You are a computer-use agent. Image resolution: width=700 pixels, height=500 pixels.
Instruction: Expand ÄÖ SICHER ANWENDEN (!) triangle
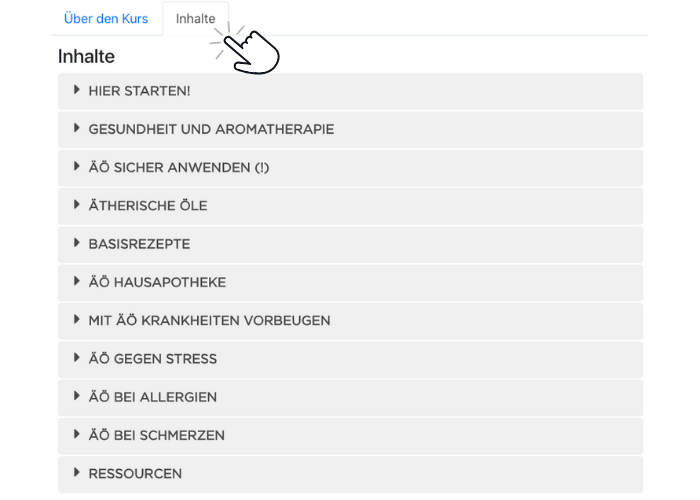(x=77, y=167)
